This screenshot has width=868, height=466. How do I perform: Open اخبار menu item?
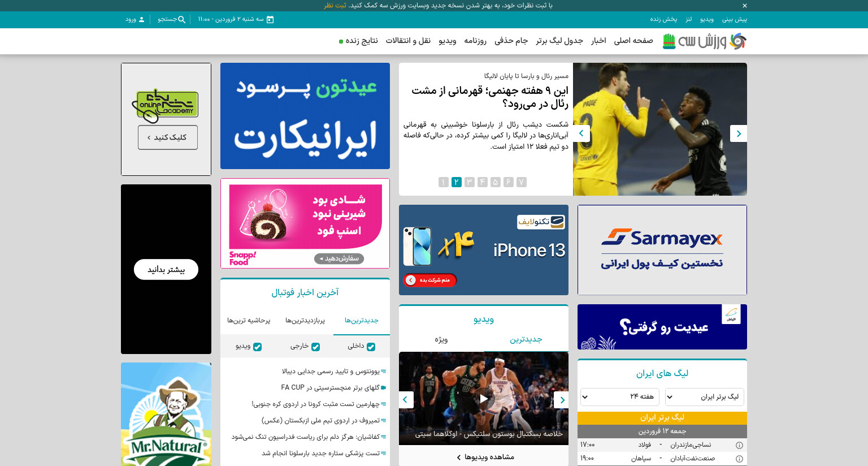(x=598, y=41)
